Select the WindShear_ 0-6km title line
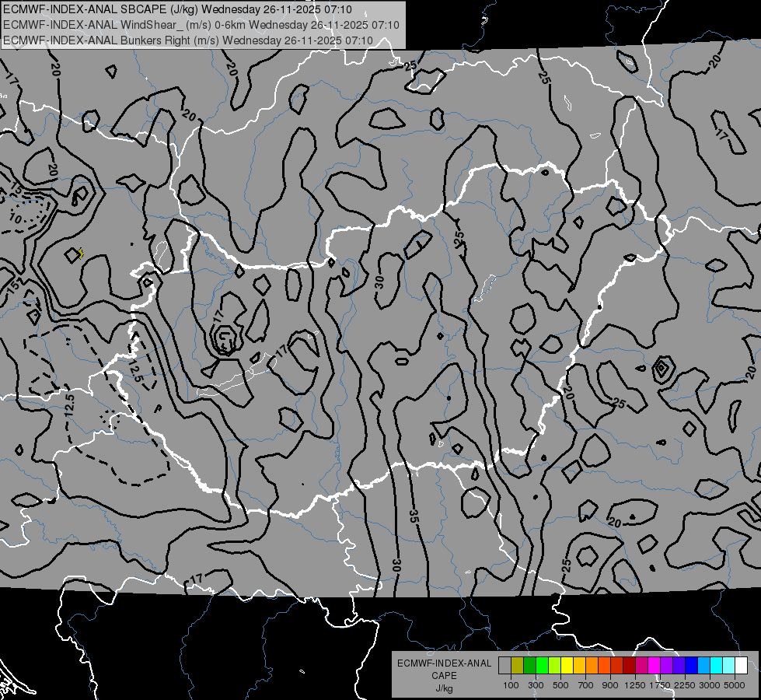This screenshot has width=761, height=700. 201,25
